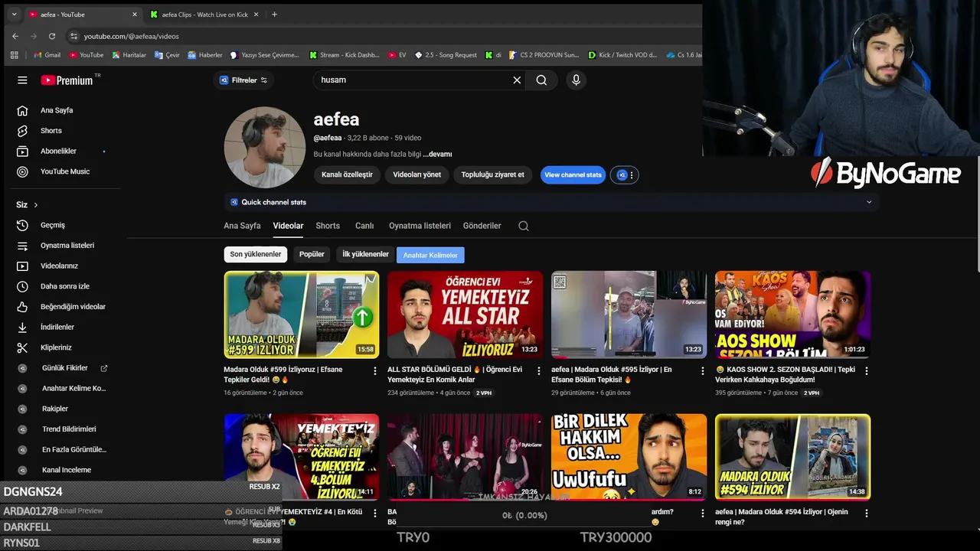This screenshot has width=980, height=551.
Task: Start voice search with the microphone
Action: (x=576, y=80)
